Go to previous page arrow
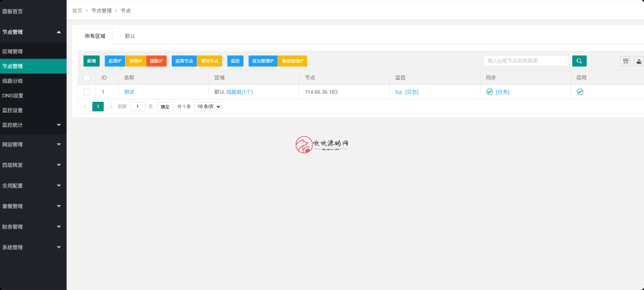 coord(86,106)
